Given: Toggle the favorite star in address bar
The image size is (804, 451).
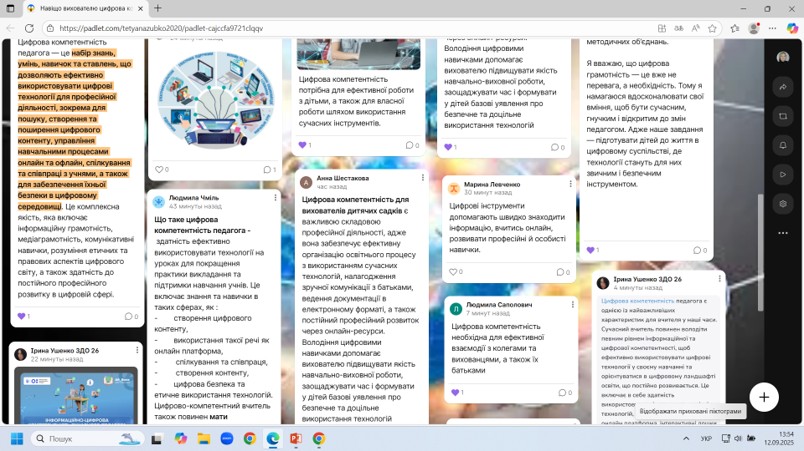Looking at the screenshot, I should (x=713, y=28).
